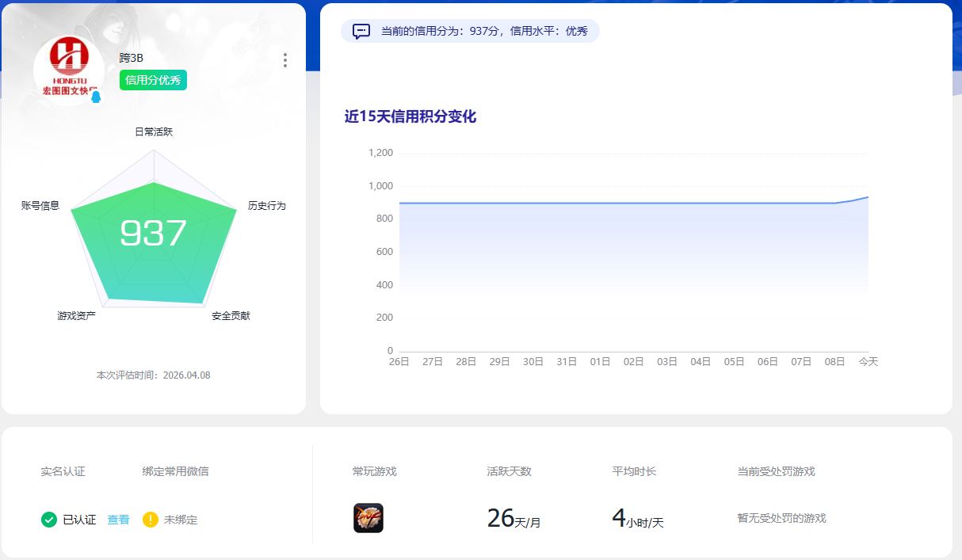962x560 pixels.
Task: Click the Hongtu profile avatar picture
Action: (68, 70)
